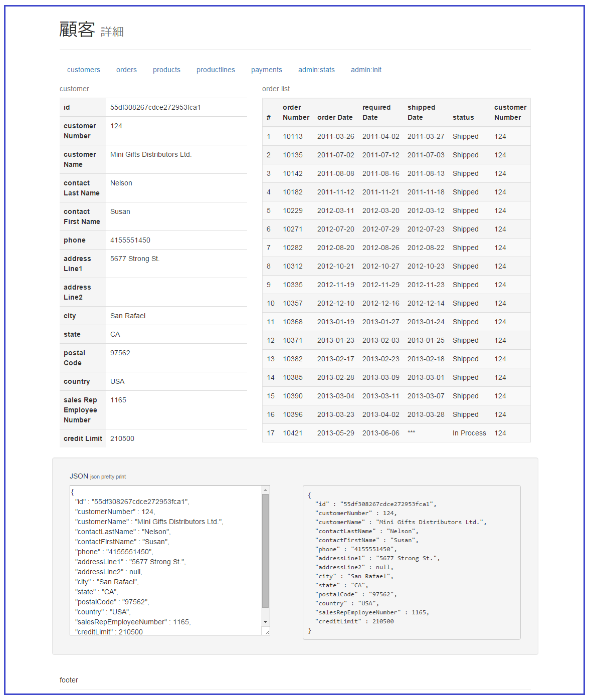Image resolution: width=590 pixels, height=700 pixels.
Task: Click the footer text
Action: 69,680
